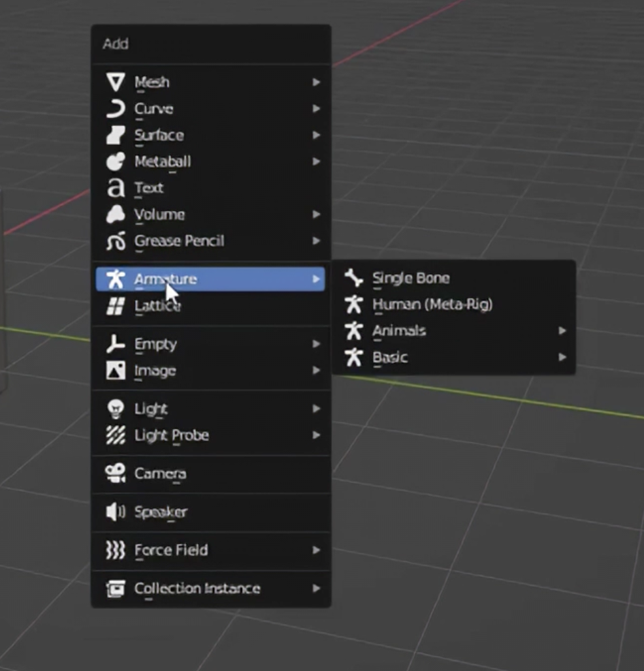Viewport: 644px width, 671px height.
Task: Click the Animals armature icon
Action: coord(354,331)
